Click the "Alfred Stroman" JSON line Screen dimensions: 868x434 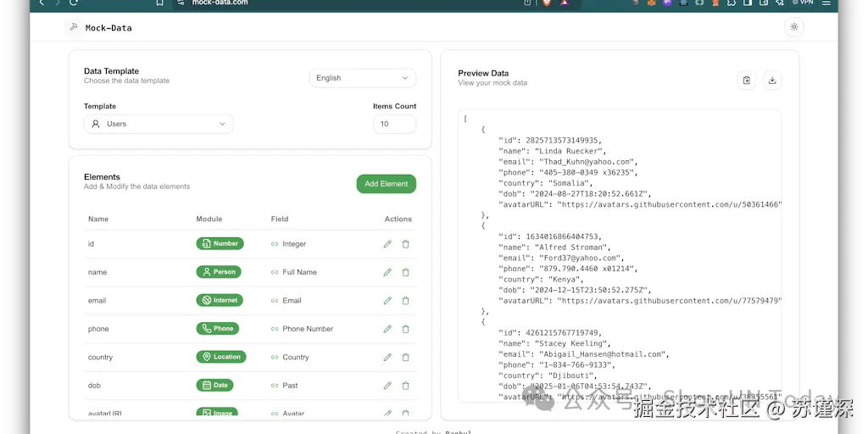click(x=554, y=248)
